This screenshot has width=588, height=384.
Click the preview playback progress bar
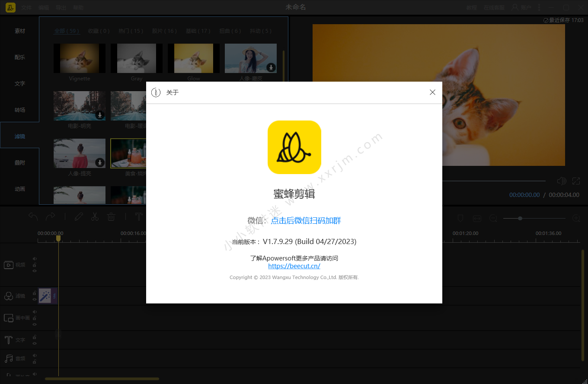[494, 181]
